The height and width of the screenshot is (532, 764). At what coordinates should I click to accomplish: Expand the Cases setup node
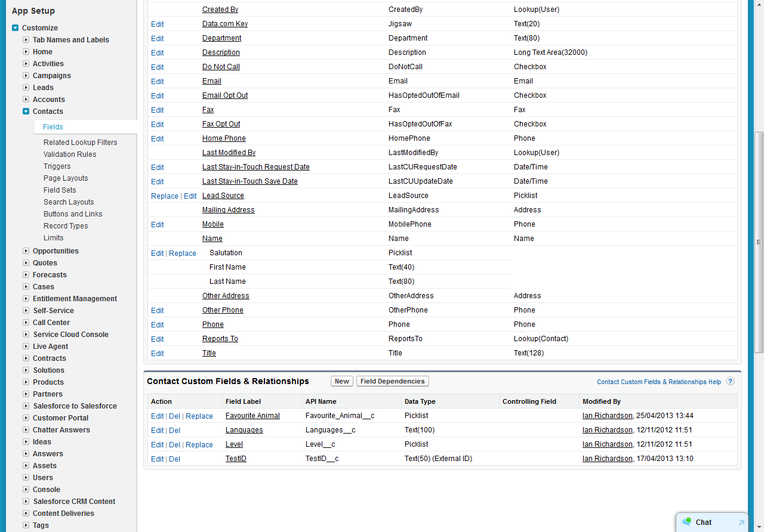[x=26, y=287]
